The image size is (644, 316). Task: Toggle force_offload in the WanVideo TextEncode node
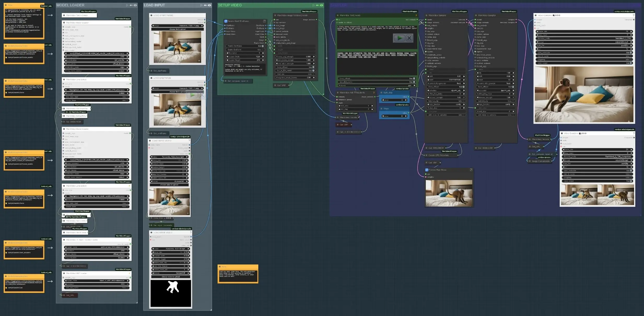377,78
